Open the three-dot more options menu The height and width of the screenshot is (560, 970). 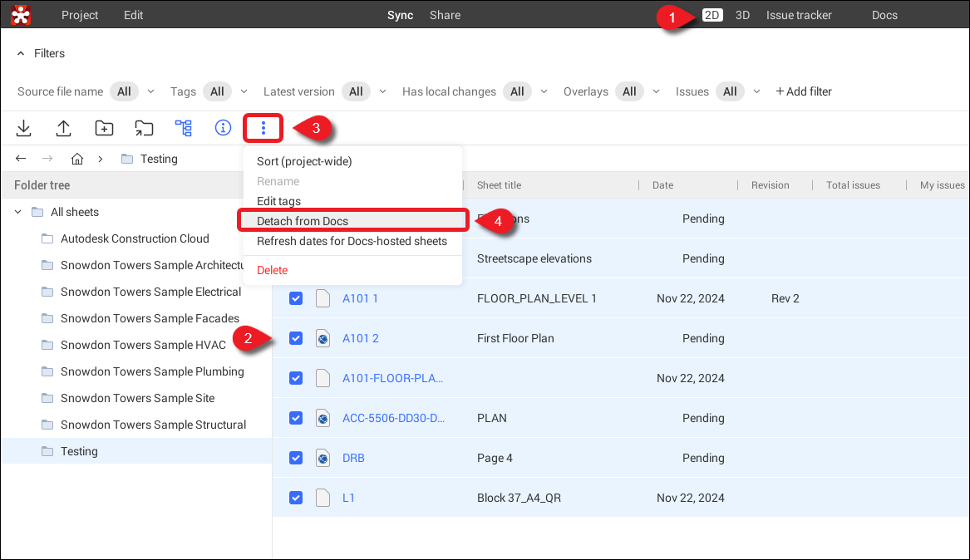coord(263,128)
